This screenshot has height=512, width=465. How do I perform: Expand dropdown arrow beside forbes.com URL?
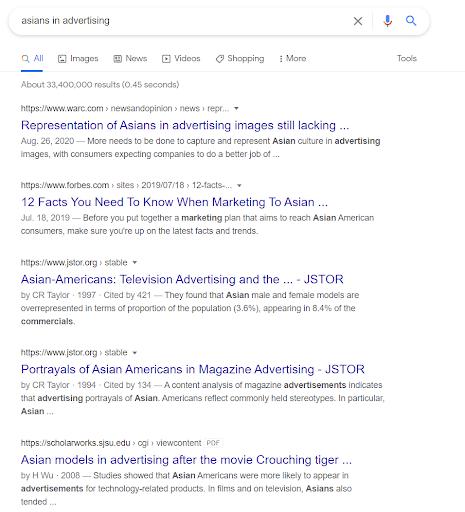(x=239, y=185)
